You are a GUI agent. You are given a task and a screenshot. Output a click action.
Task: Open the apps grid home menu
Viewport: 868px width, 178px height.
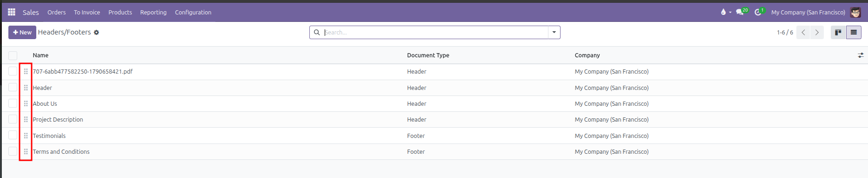pos(12,12)
